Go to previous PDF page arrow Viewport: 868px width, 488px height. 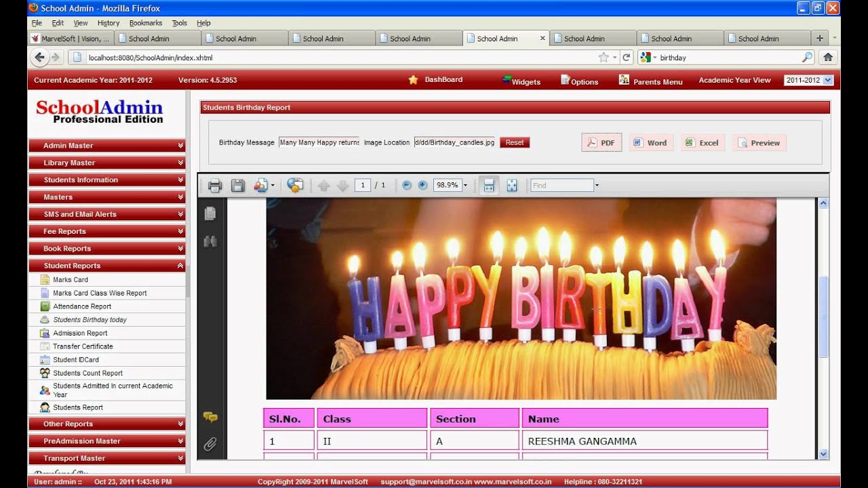tap(323, 186)
